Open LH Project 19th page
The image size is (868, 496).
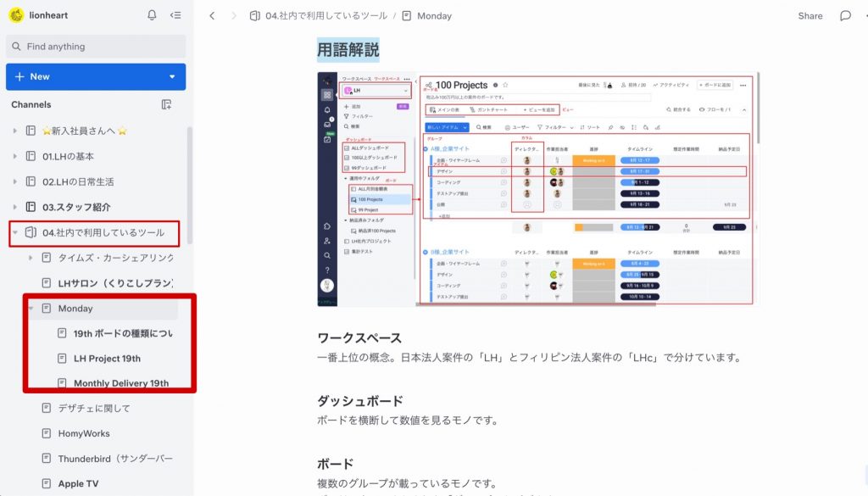[108, 359]
